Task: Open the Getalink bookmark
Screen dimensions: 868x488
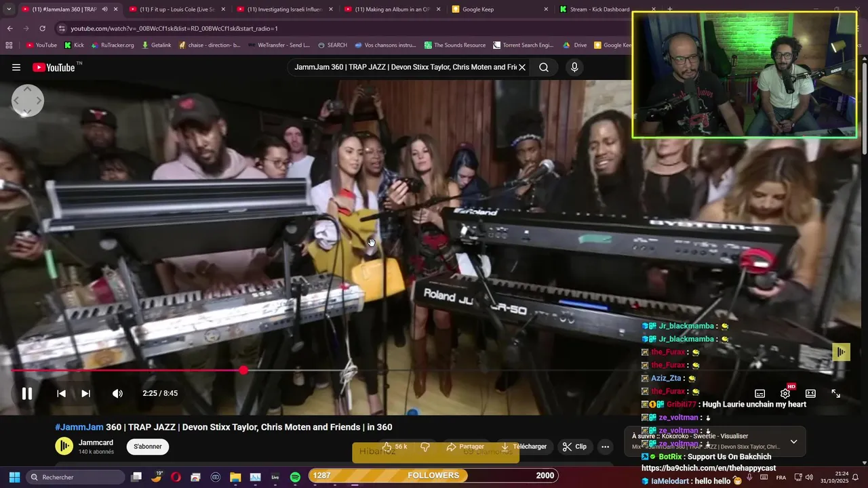Action: pos(156,45)
